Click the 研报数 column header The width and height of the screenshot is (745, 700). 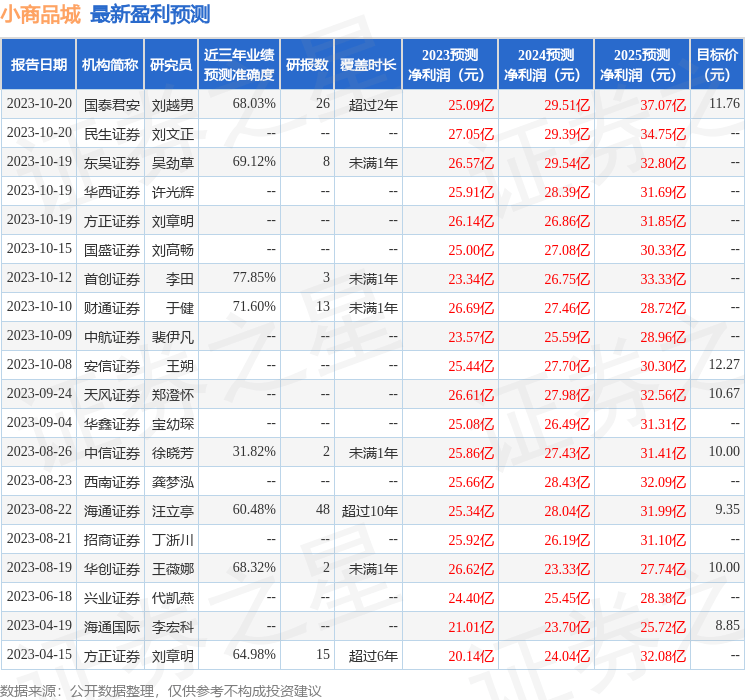pyautogui.click(x=307, y=65)
